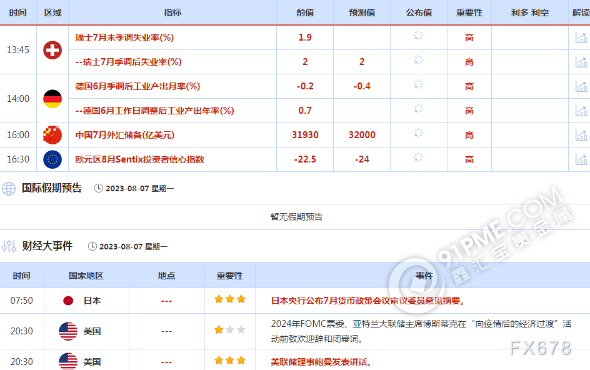Click three-star rating for Japan event
The image size is (590, 370).
[x=230, y=299]
